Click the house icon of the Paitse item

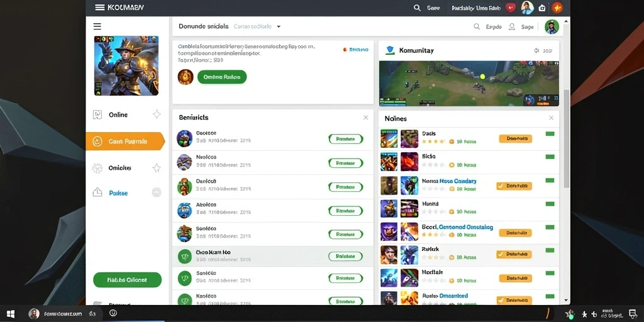[x=97, y=192]
